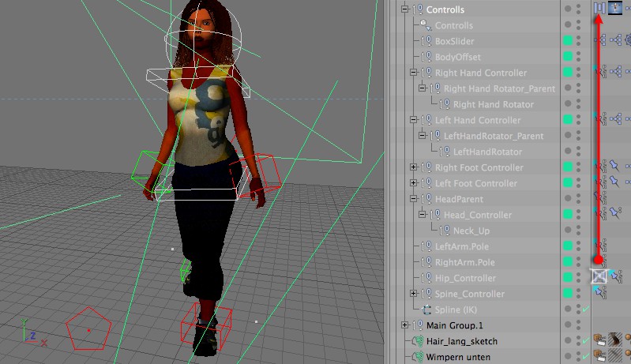
Task: Select the Wimpern unten object name
Action: click(x=458, y=357)
